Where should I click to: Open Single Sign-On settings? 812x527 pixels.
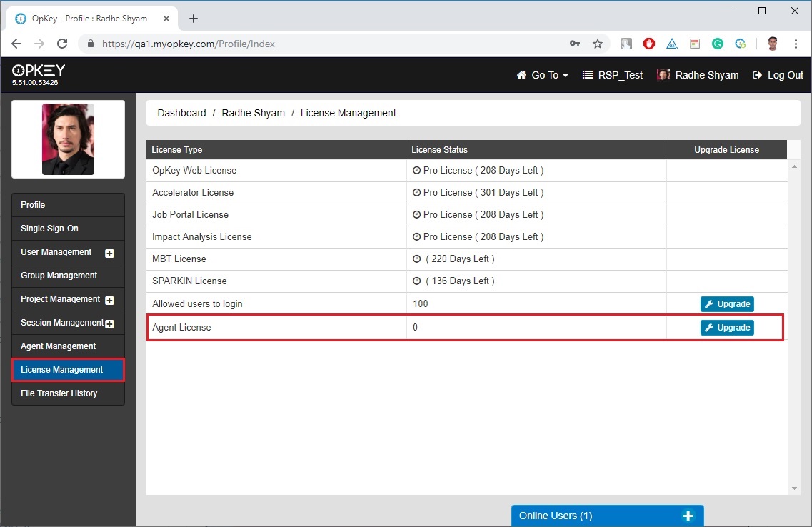click(68, 229)
